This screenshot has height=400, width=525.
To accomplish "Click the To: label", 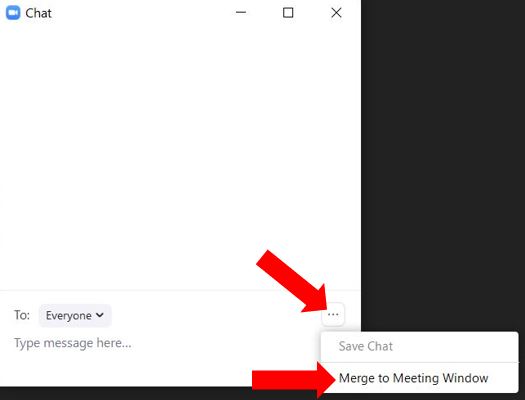I will [22, 315].
